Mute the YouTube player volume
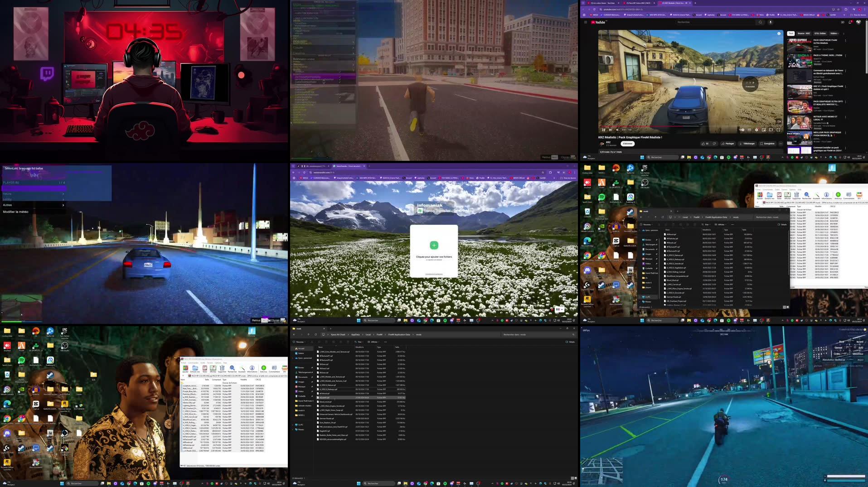 [617, 130]
